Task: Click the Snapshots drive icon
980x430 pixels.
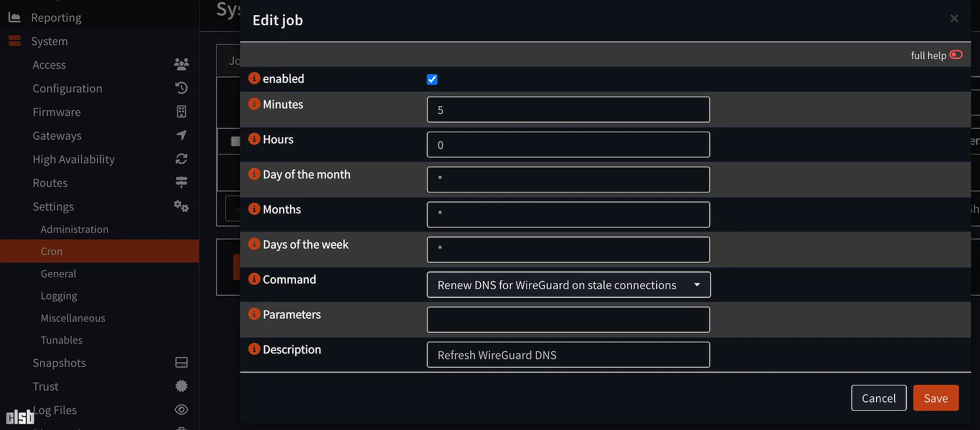Action: point(181,363)
